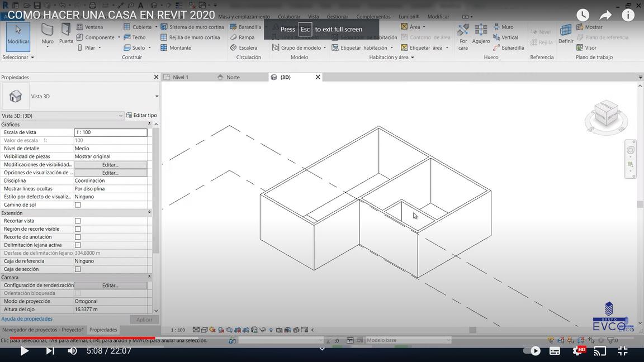Switch to Navegador de proyectos tab
Screen dimensions: 644x362
pyautogui.click(x=43, y=330)
